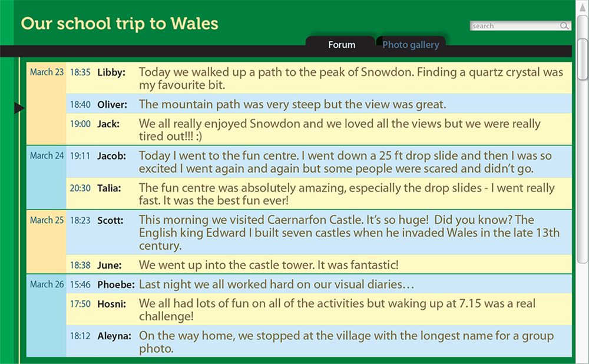This screenshot has width=589, height=364.
Task: Click Hosni's 17:50 post about waking up
Action: (319, 309)
